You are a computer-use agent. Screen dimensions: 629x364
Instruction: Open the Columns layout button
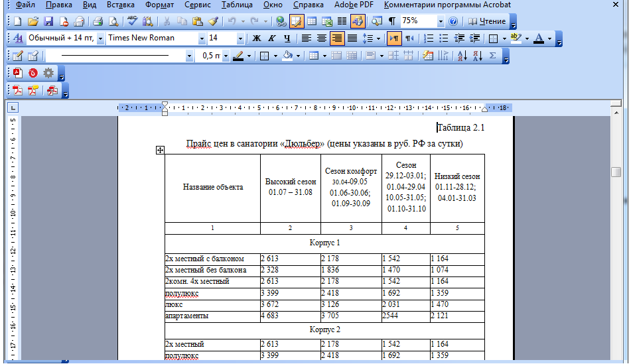tap(342, 21)
